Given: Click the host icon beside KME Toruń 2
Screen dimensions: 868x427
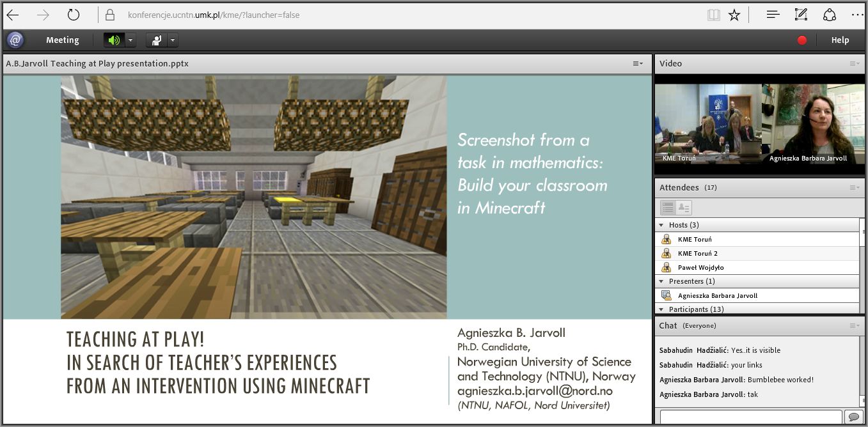Looking at the screenshot, I should (666, 253).
